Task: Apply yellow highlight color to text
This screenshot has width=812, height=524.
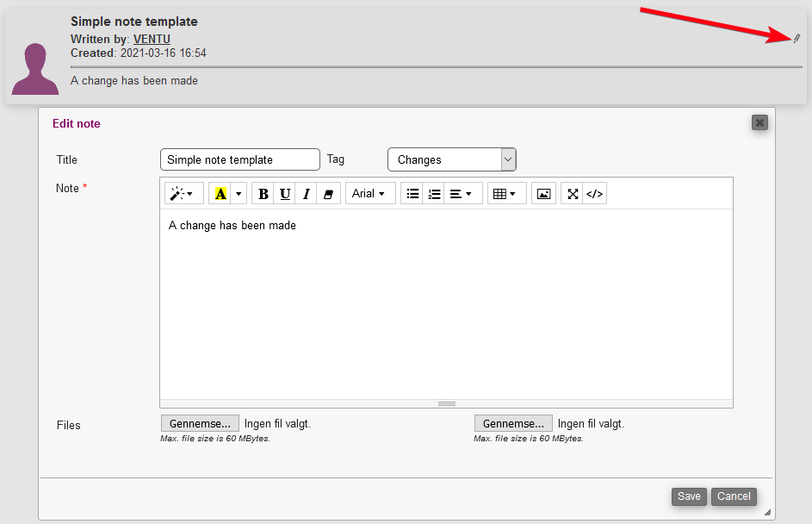Action: pyautogui.click(x=221, y=194)
